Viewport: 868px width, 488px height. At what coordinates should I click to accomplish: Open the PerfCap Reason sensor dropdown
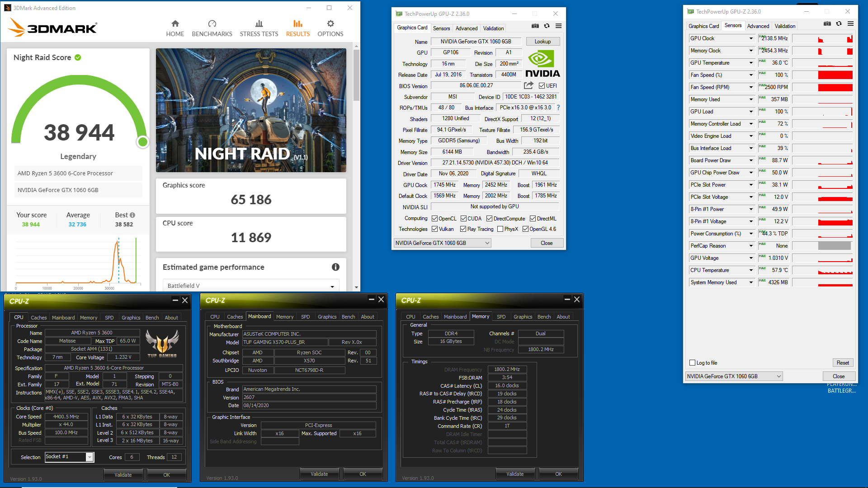[x=751, y=246]
